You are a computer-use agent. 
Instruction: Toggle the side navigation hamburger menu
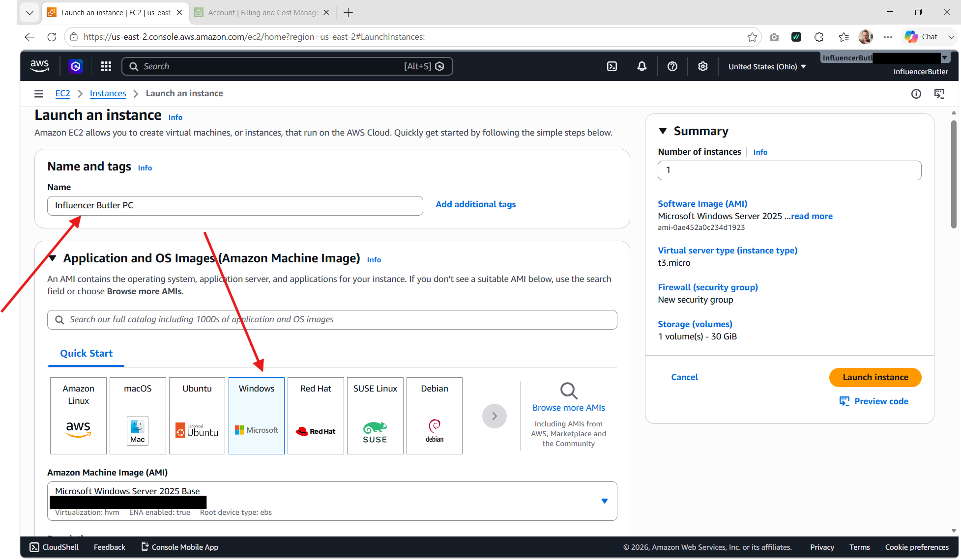coord(39,93)
